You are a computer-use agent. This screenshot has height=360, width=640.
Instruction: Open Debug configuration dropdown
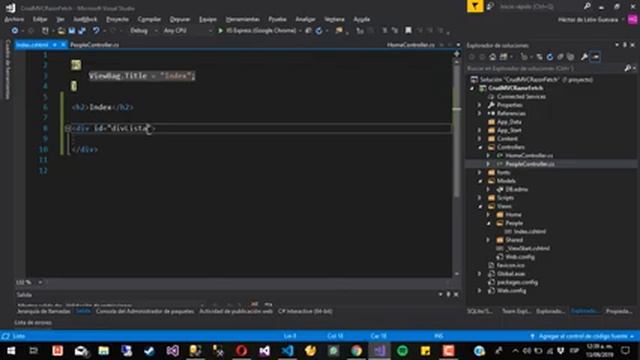(x=144, y=31)
